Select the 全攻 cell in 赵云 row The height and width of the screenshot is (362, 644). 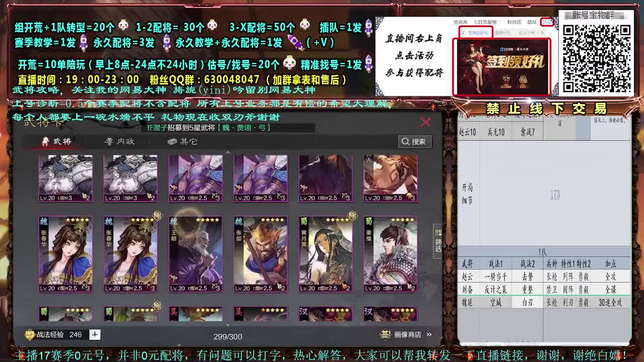[x=610, y=277]
